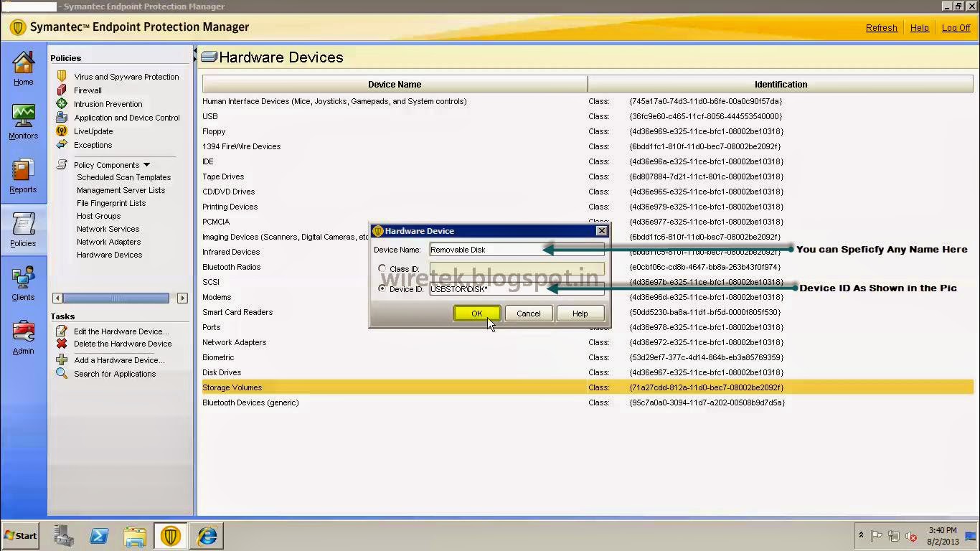The height and width of the screenshot is (551, 980).
Task: Open the Windows Start menu
Action: [x=21, y=535]
